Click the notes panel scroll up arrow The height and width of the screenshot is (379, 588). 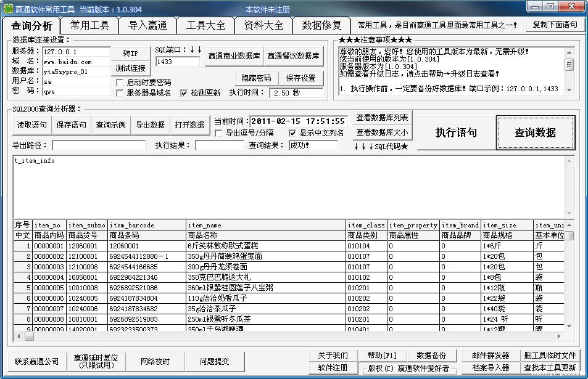coord(569,52)
